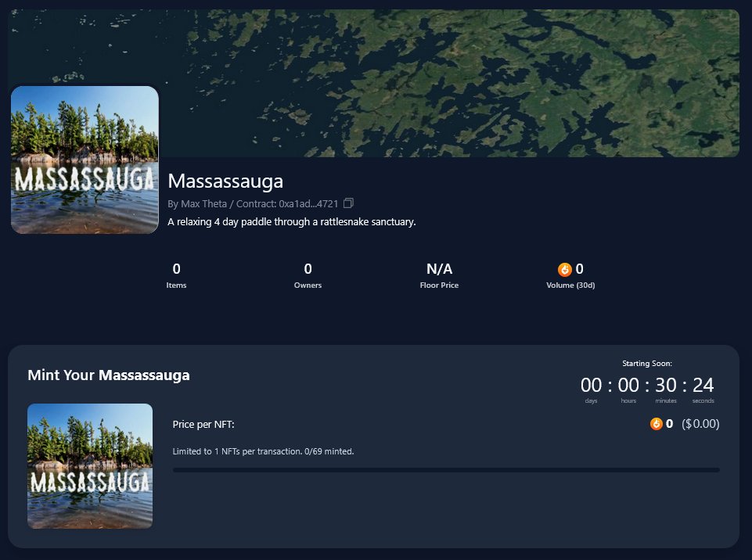The image size is (752, 560).
Task: Click the Massassauga collection title
Action: tap(225, 181)
